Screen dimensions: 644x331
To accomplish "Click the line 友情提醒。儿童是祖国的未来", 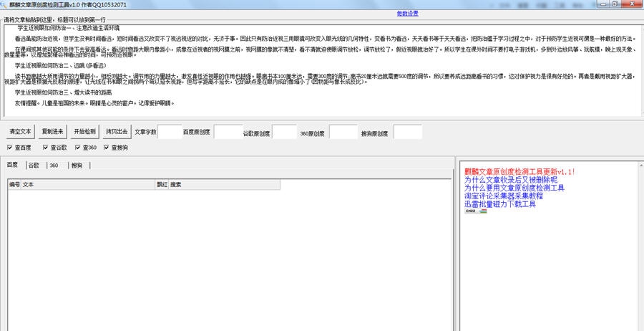I will (x=95, y=104).
